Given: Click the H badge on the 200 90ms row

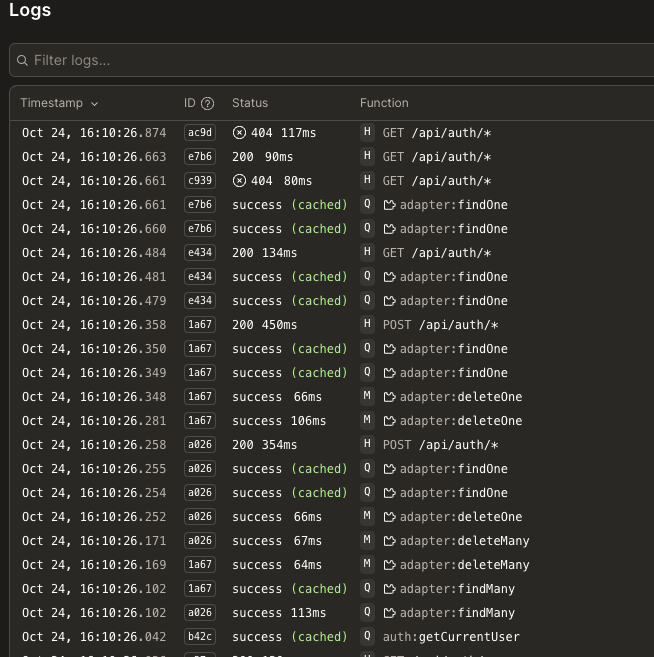Looking at the screenshot, I should tap(367, 157).
